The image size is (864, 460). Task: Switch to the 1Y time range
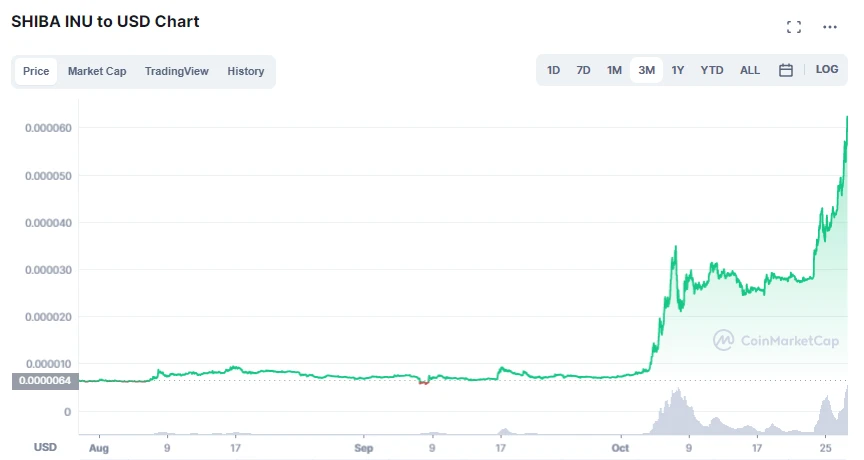point(678,70)
